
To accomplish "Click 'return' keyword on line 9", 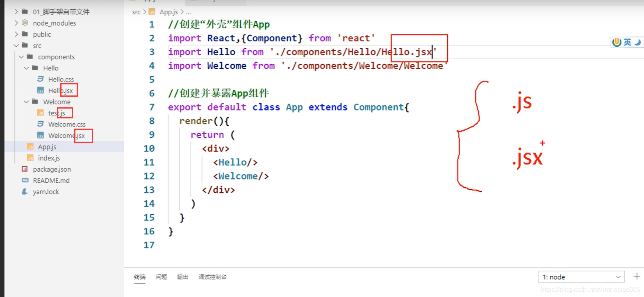I will coord(207,135).
